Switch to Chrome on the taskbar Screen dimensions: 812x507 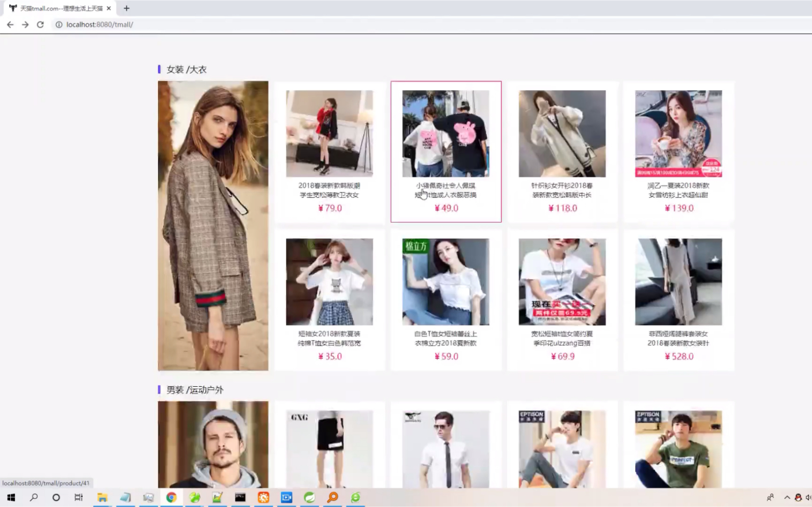[x=171, y=497]
